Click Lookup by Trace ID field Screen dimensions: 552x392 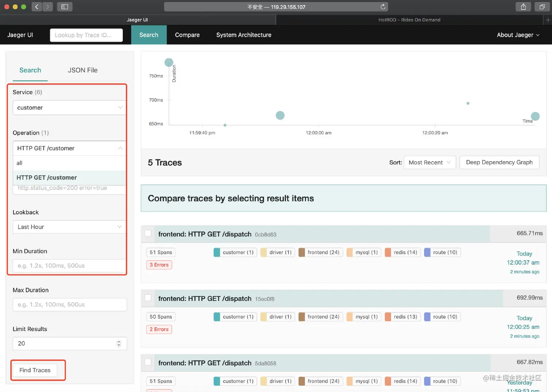pyautogui.click(x=86, y=35)
